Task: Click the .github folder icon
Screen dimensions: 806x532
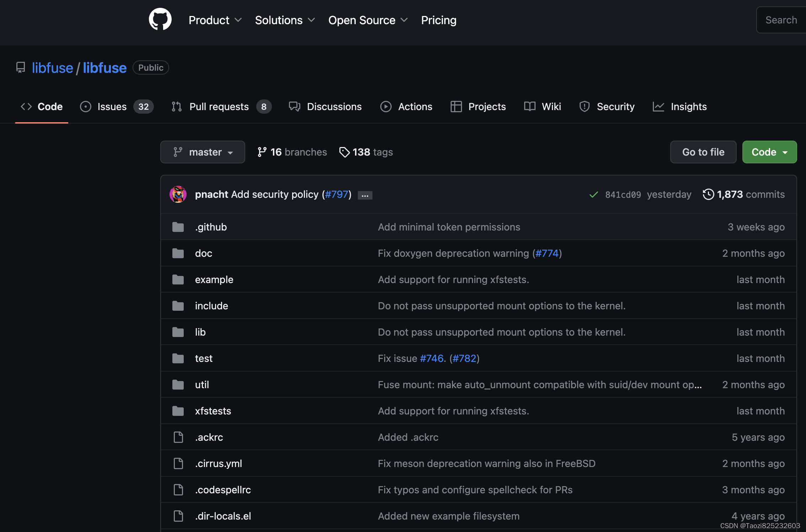Action: click(x=178, y=227)
